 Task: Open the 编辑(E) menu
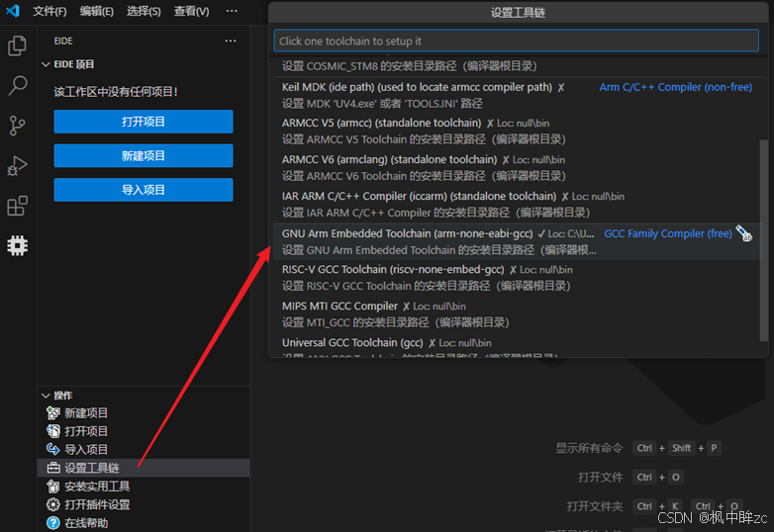point(97,11)
